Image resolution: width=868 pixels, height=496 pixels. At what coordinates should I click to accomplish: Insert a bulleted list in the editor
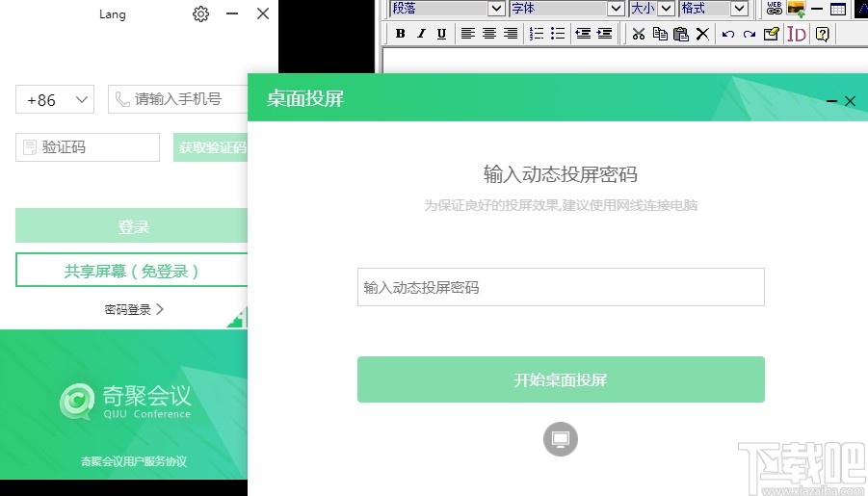click(558, 34)
